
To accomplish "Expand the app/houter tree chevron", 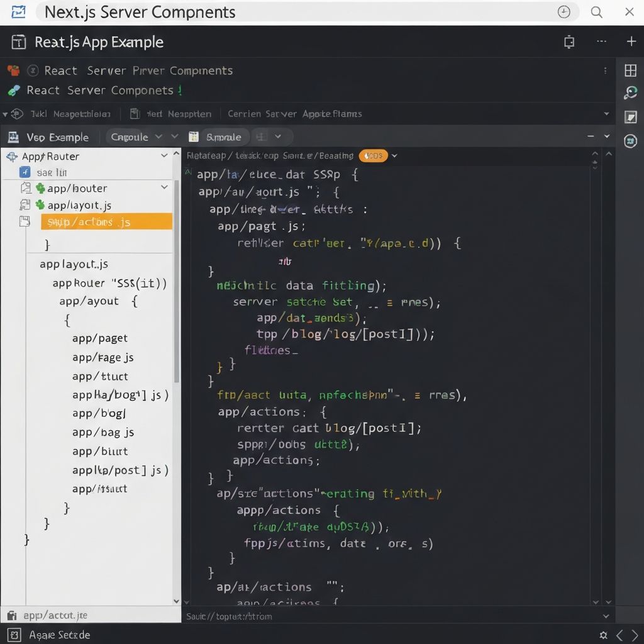I will [x=164, y=187].
